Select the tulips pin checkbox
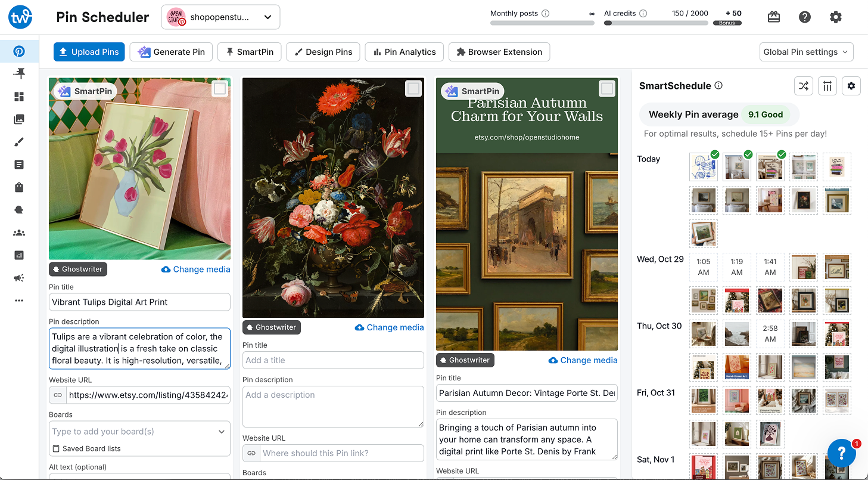This screenshot has width=868, height=480. 220,89
